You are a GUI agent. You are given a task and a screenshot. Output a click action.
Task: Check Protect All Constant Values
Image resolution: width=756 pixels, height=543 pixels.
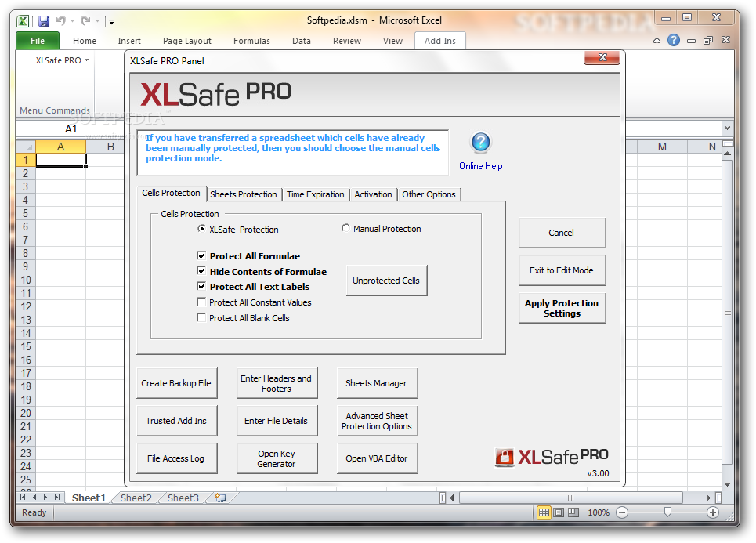(201, 302)
